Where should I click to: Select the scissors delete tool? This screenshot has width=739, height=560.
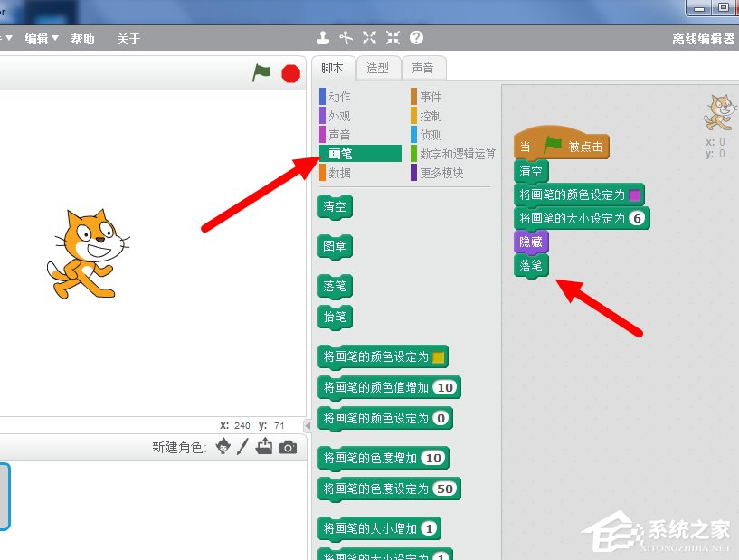pyautogui.click(x=345, y=37)
